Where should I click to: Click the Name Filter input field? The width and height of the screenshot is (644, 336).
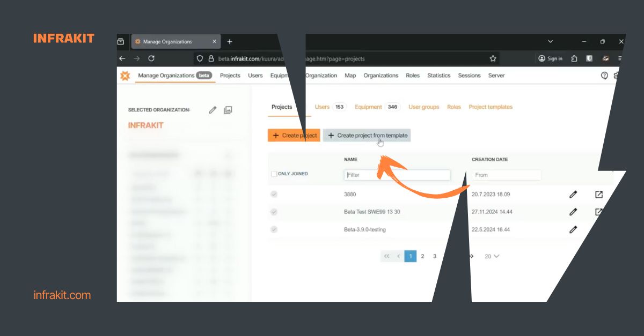397,175
